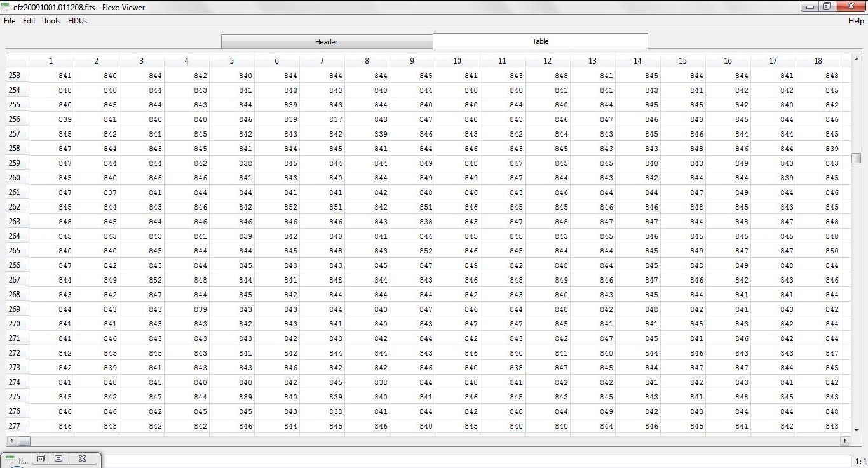Click cell 838 in row 276
The height and width of the screenshot is (468, 868).
[322, 411]
